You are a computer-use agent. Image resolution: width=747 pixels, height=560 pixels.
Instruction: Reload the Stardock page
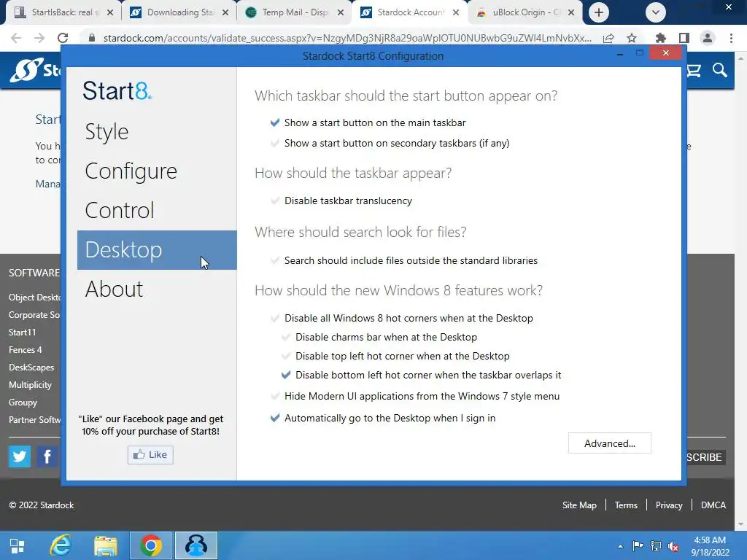63,38
